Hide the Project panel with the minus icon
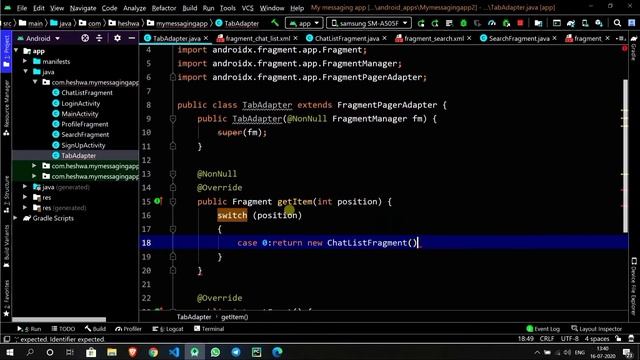This screenshot has height=360, width=640. [131, 38]
